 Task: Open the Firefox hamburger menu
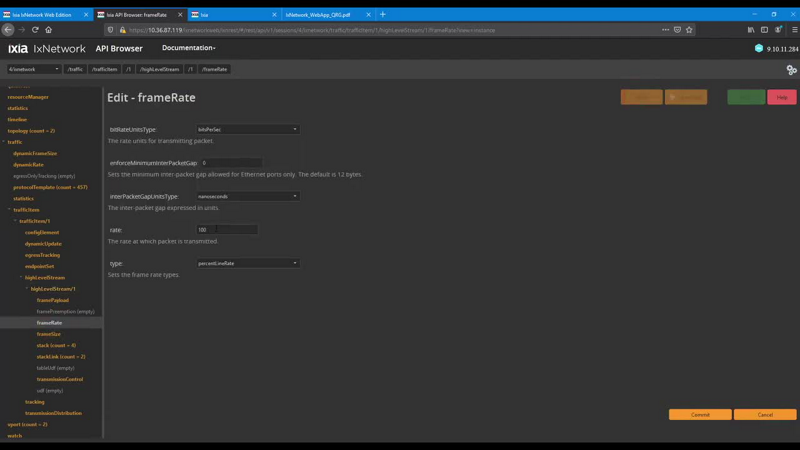pos(794,30)
